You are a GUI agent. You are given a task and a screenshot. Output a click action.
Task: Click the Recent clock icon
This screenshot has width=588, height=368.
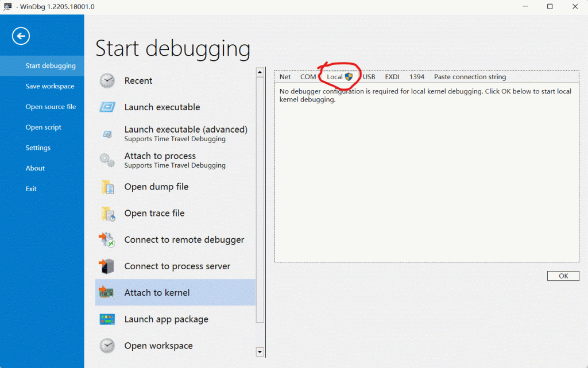[107, 81]
